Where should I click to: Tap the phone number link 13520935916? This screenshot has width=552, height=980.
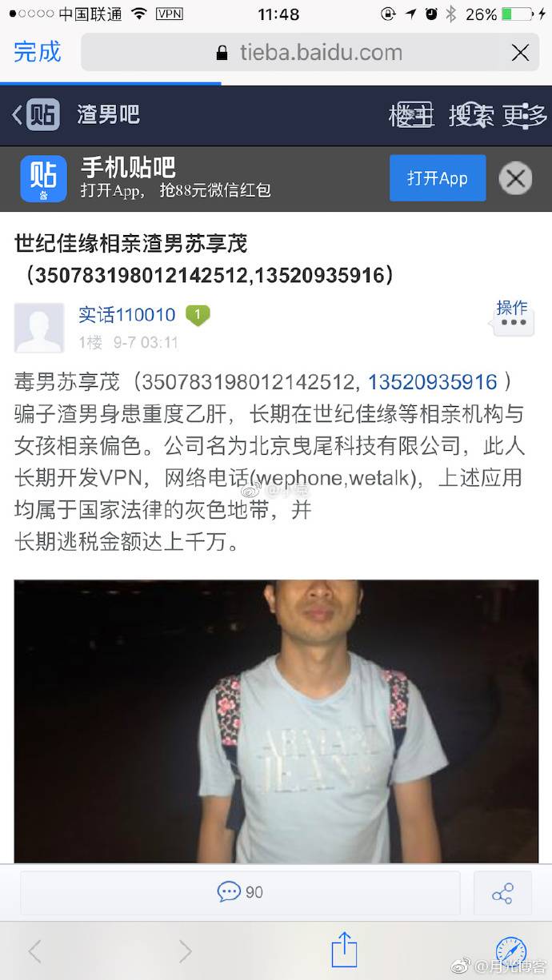pos(433,382)
